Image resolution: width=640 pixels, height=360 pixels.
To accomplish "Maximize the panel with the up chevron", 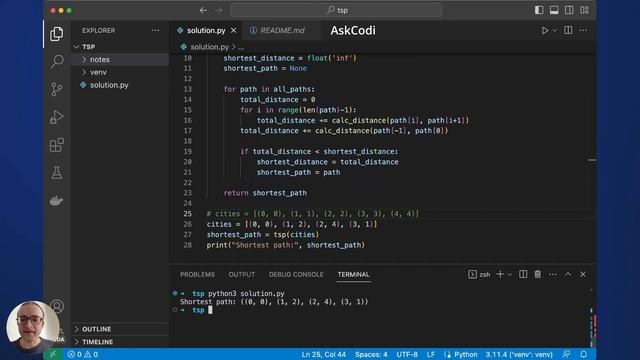I will coord(568,274).
